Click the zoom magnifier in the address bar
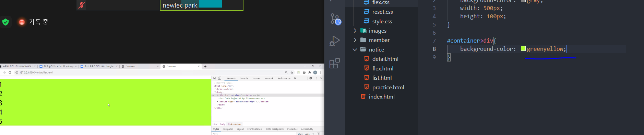The image size is (644, 135). click(286, 72)
